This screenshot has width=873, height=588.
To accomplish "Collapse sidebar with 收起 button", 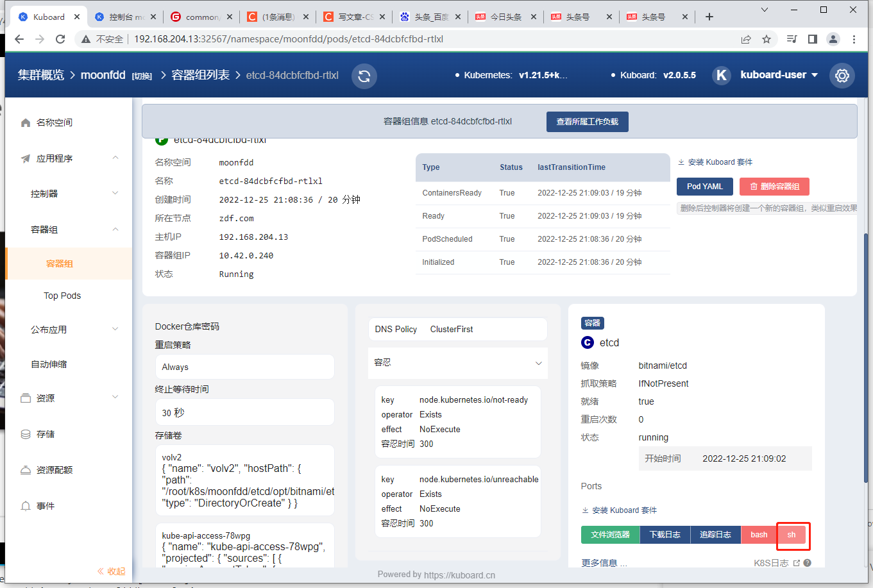I will point(111,571).
